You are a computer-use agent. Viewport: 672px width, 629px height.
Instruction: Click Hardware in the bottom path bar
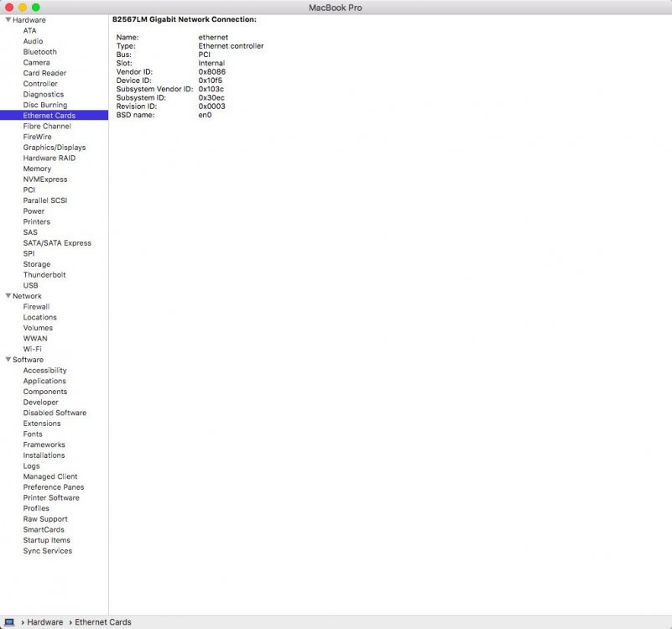tap(45, 622)
